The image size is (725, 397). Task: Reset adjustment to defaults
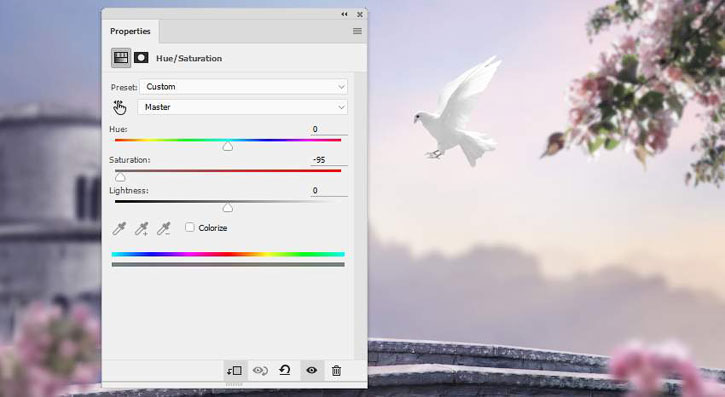tap(285, 370)
